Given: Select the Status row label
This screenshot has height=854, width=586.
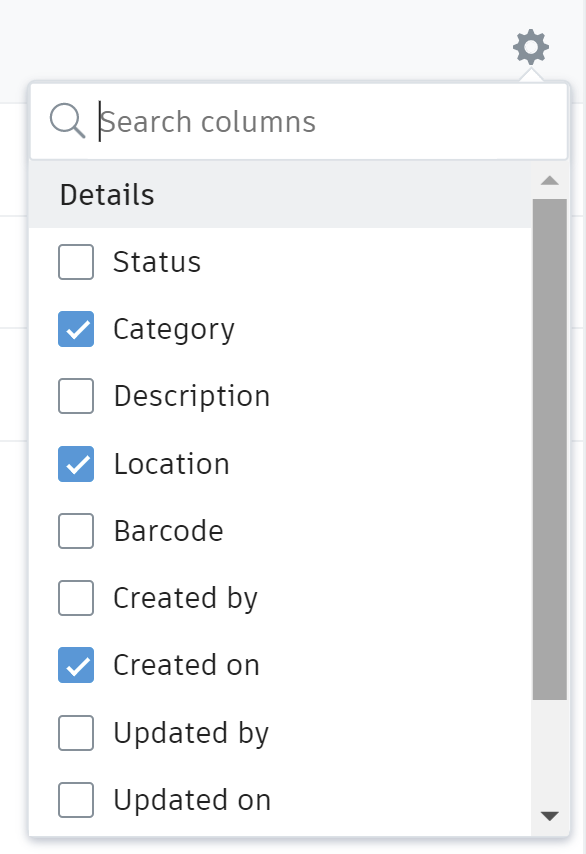Looking at the screenshot, I should (155, 262).
